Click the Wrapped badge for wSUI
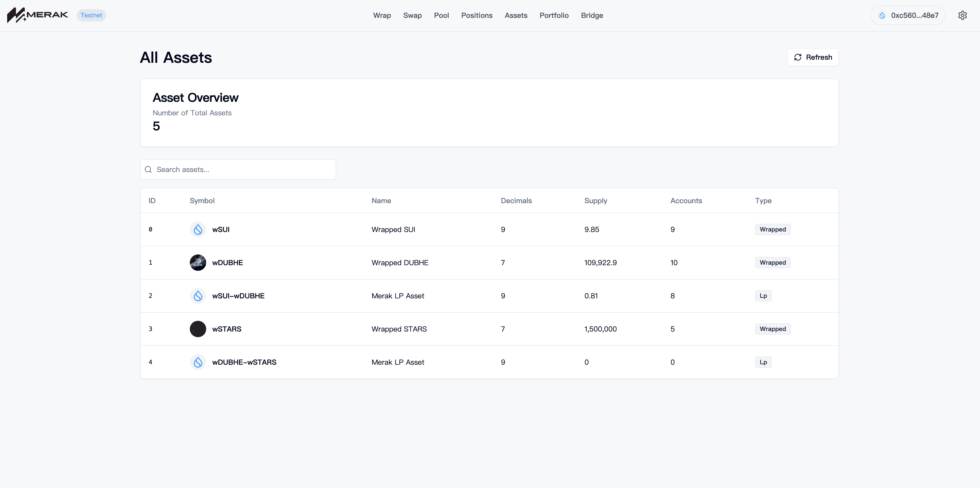The image size is (980, 488). pos(773,229)
